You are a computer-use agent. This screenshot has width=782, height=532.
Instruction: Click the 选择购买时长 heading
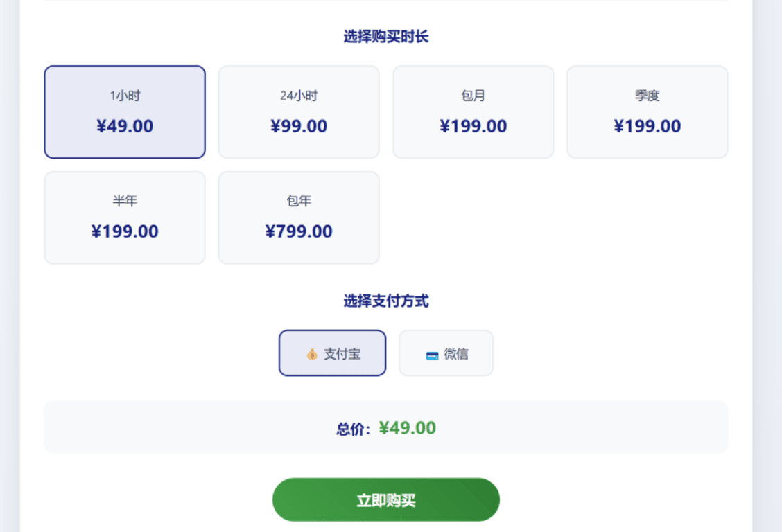(386, 37)
